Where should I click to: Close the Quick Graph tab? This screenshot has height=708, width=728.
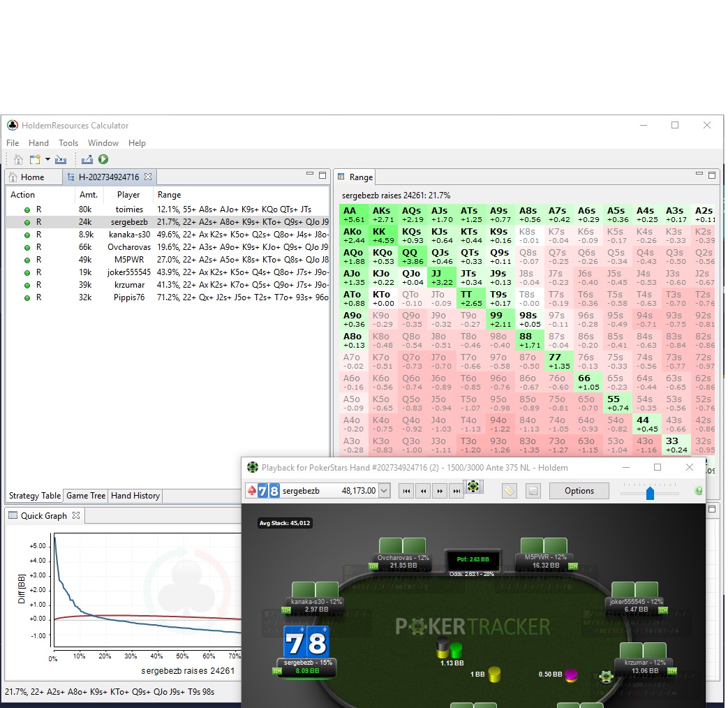76,515
